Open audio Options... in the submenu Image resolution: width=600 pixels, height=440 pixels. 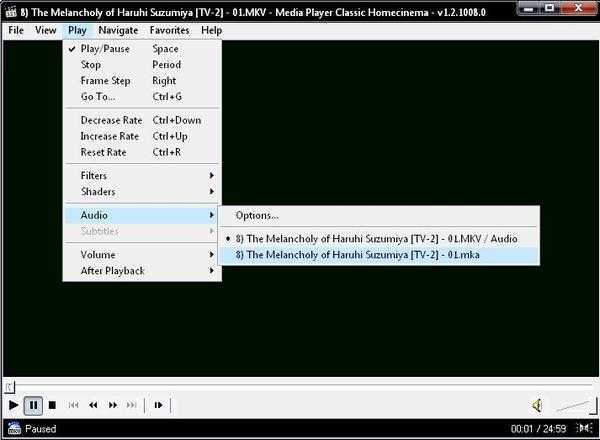(x=379, y=216)
